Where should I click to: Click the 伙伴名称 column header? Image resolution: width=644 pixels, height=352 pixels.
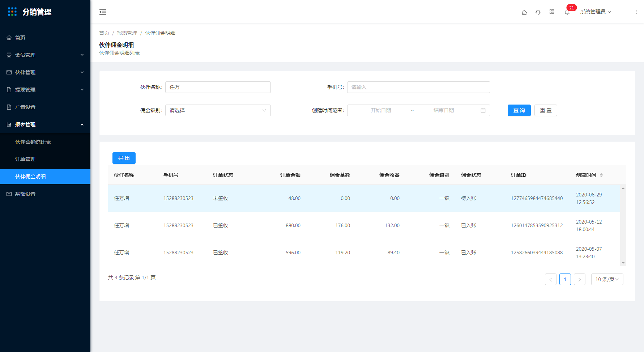tap(124, 175)
